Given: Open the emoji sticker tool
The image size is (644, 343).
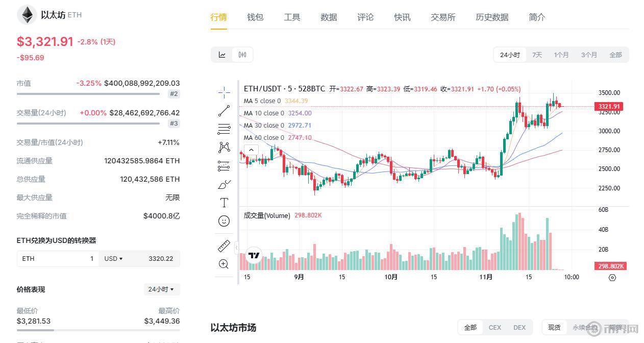Looking at the screenshot, I should (x=224, y=221).
